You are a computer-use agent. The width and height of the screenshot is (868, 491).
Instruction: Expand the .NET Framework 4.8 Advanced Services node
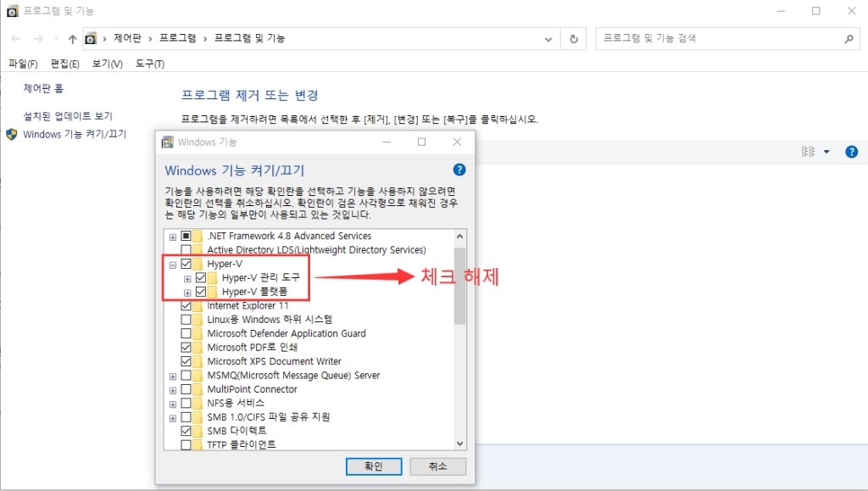173,237
